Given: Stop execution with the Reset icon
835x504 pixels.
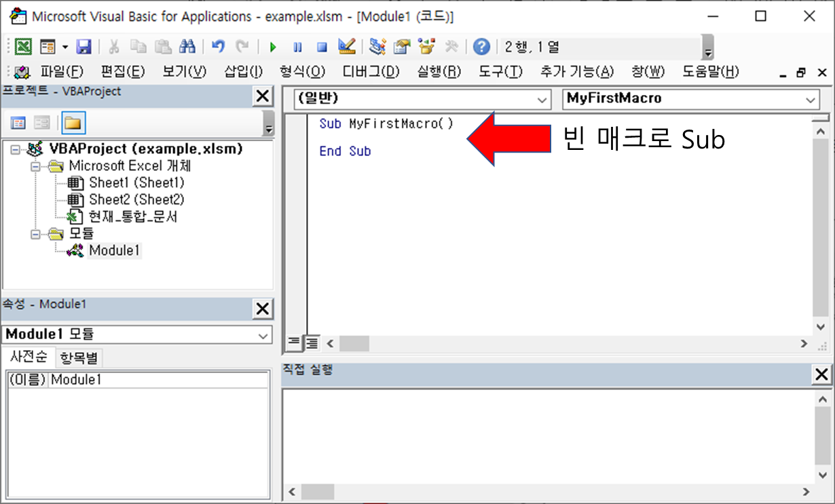Looking at the screenshot, I should pyautogui.click(x=322, y=47).
